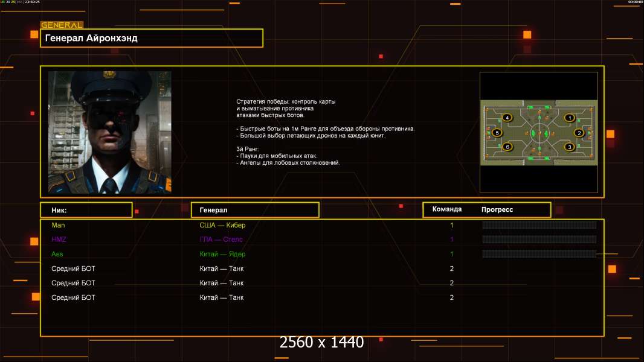This screenshot has width=644, height=362.
Task: Click the 'Генерал Айронхэнд' title box
Action: point(152,38)
